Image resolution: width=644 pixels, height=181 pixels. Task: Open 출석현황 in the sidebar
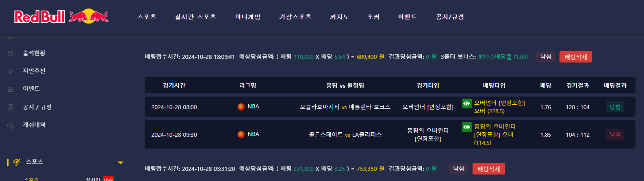click(34, 53)
